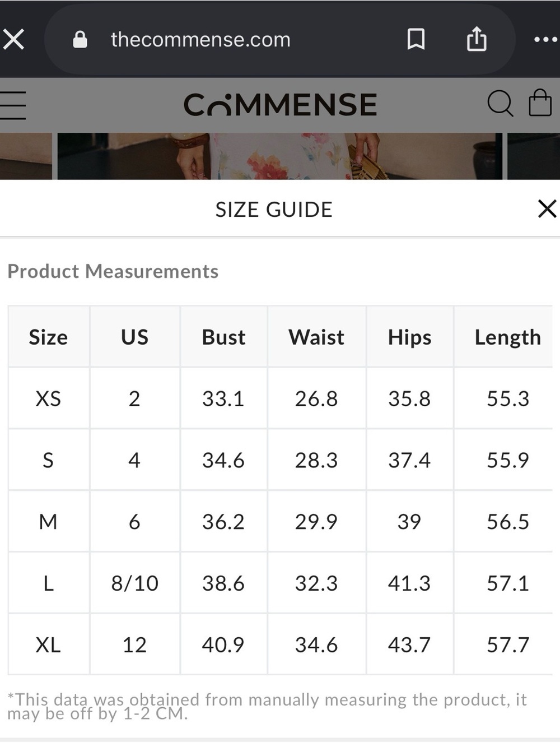This screenshot has width=560, height=747.
Task: Tap the XL size row label
Action: pyautogui.click(x=48, y=645)
